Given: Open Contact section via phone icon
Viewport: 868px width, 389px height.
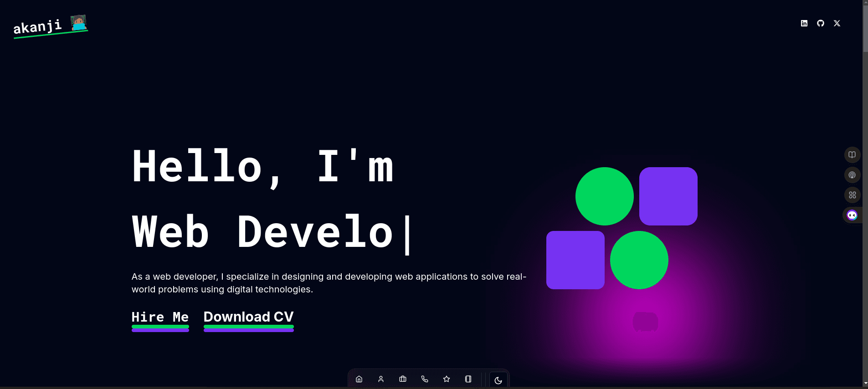Looking at the screenshot, I should point(425,379).
